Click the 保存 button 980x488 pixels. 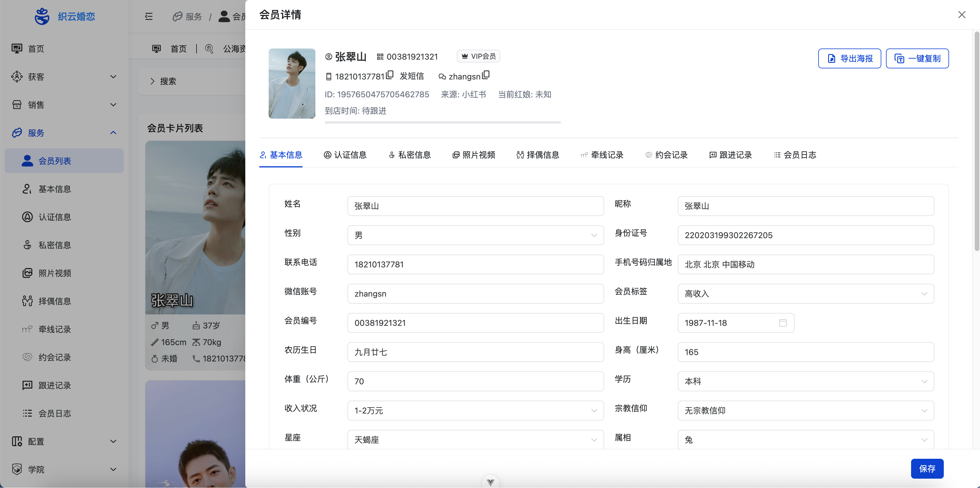click(927, 469)
